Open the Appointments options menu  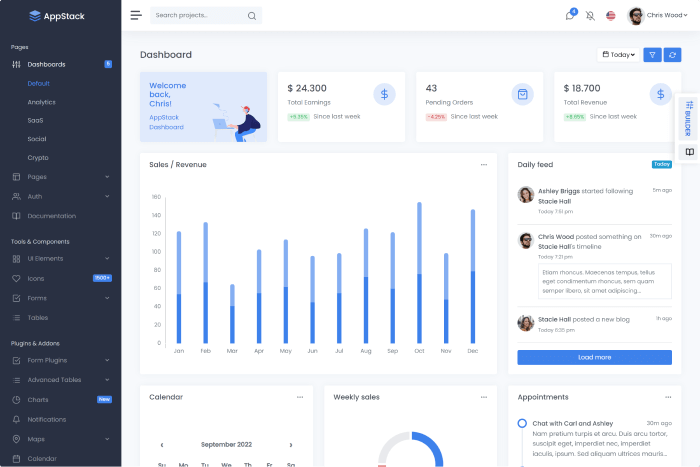pyautogui.click(x=668, y=397)
